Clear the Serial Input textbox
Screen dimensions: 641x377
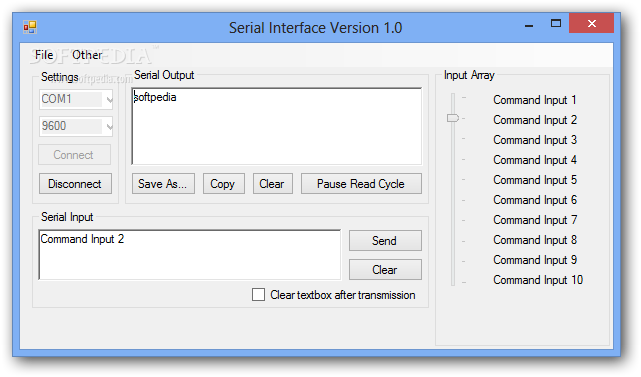pyautogui.click(x=385, y=269)
